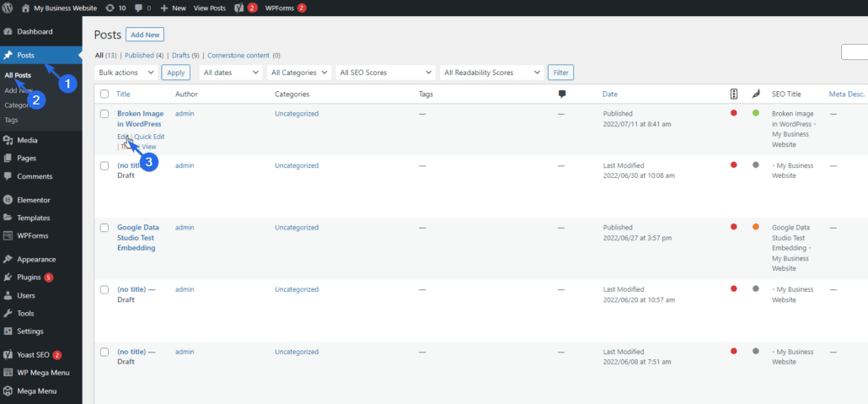Click the Add New button beside Posts

(144, 35)
